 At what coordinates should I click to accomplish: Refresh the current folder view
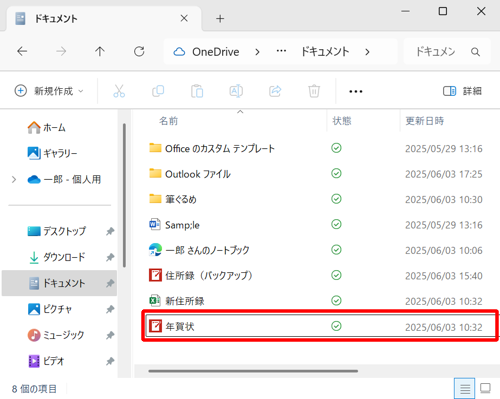point(139,51)
